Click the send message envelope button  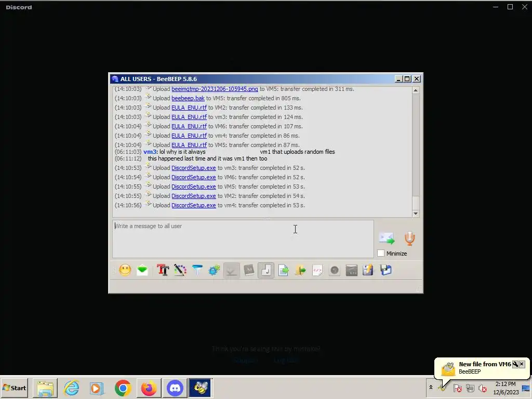387,238
